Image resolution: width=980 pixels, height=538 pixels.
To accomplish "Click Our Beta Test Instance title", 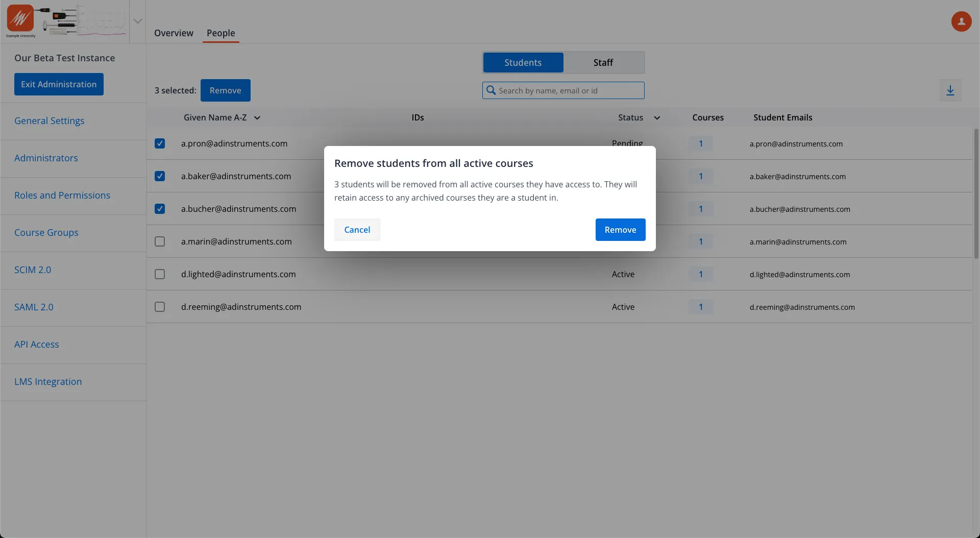I will coord(64,58).
